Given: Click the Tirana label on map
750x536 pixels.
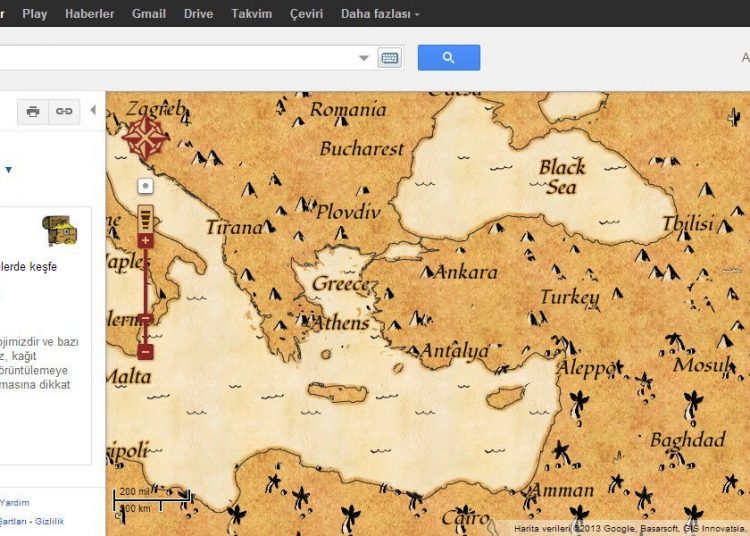Looking at the screenshot, I should (x=234, y=228).
